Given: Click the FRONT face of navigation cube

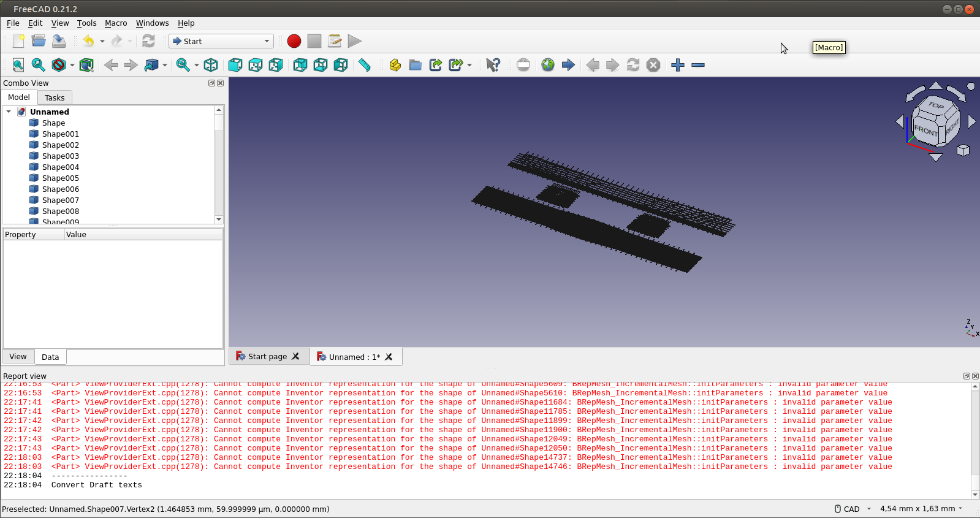Looking at the screenshot, I should click(x=925, y=130).
